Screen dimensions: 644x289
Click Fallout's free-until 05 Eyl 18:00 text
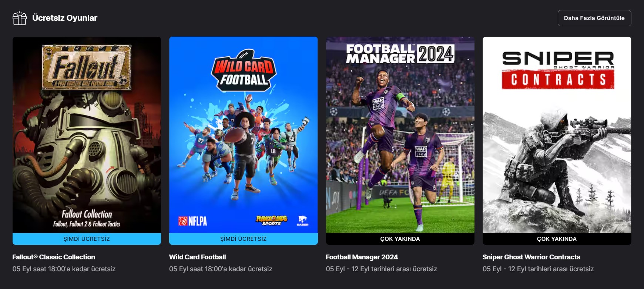(x=64, y=269)
